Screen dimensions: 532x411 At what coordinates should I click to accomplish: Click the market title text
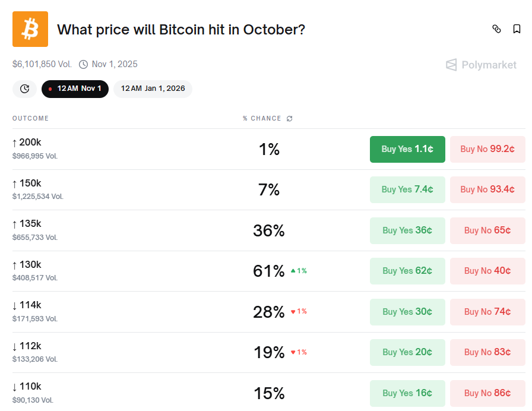click(181, 29)
